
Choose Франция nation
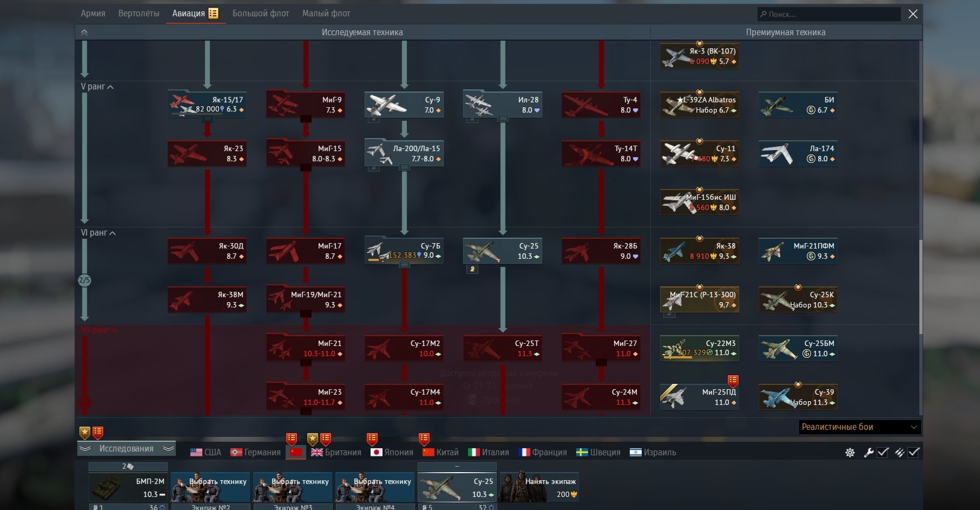click(542, 452)
